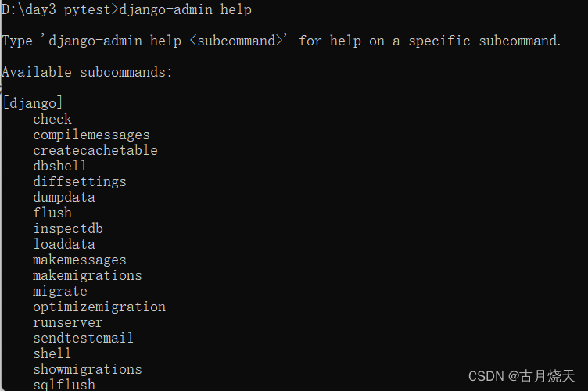
Task: Select the inspectdb line
Action: (68, 228)
